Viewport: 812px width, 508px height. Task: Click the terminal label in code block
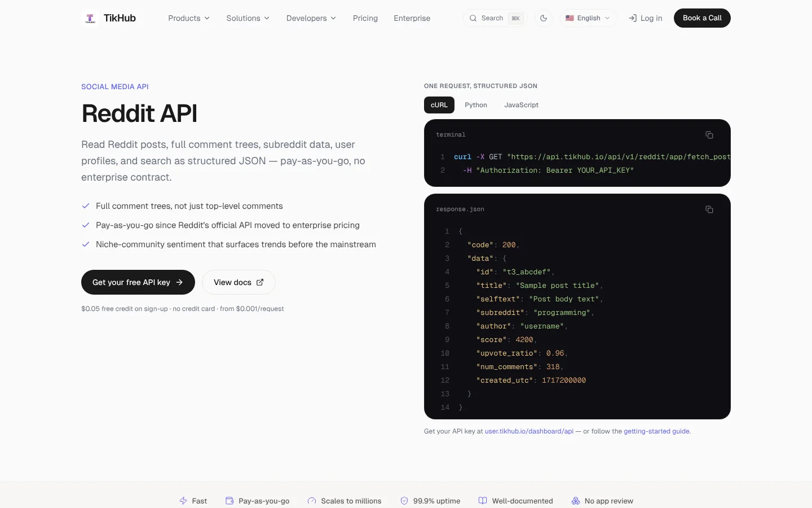(x=451, y=135)
